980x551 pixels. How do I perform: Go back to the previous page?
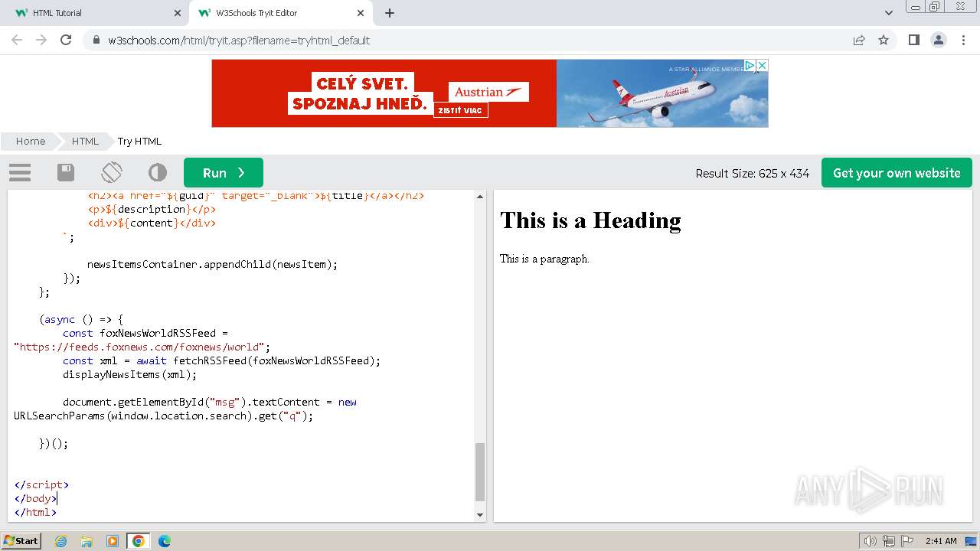pyautogui.click(x=17, y=40)
